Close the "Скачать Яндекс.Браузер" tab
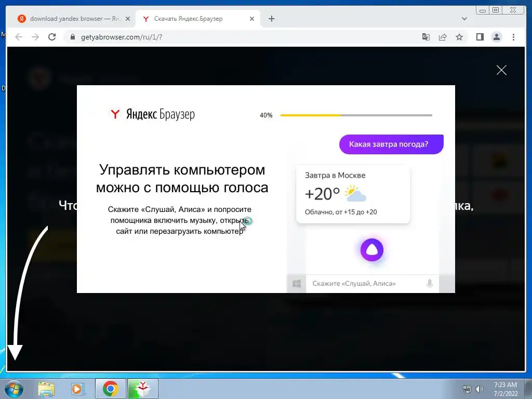This screenshot has height=399, width=532. pyautogui.click(x=252, y=19)
